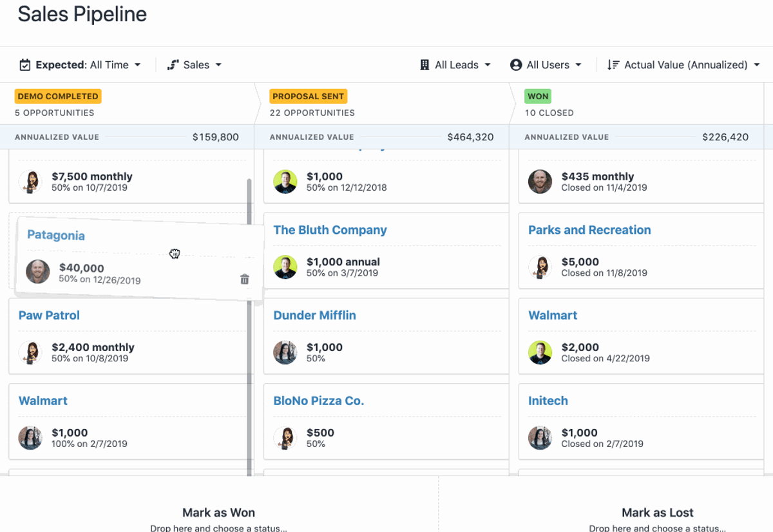Click the $7,500 monthly value
Viewport: 773px width, 532px height.
tap(92, 176)
